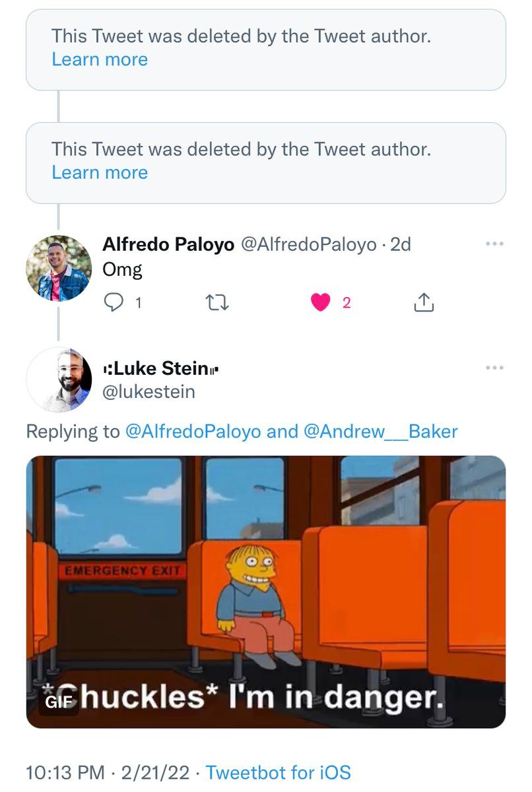Click the reply icon under Alfredo's tweet
Image resolution: width=532 pixels, height=792 pixels.
pyautogui.click(x=114, y=302)
